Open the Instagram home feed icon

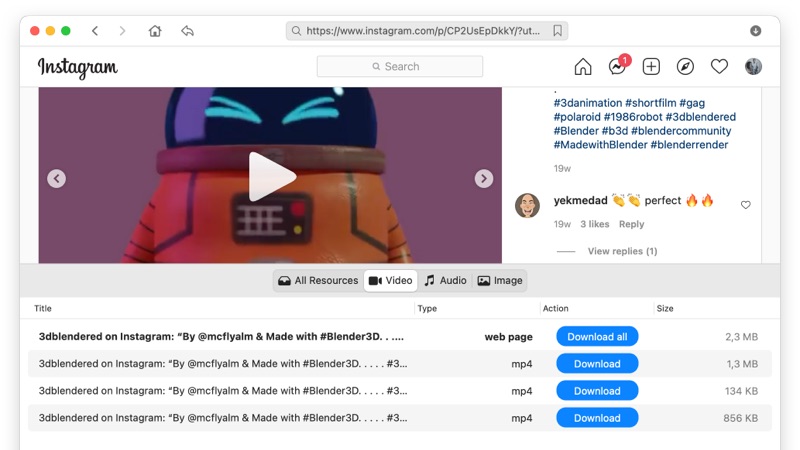click(583, 67)
